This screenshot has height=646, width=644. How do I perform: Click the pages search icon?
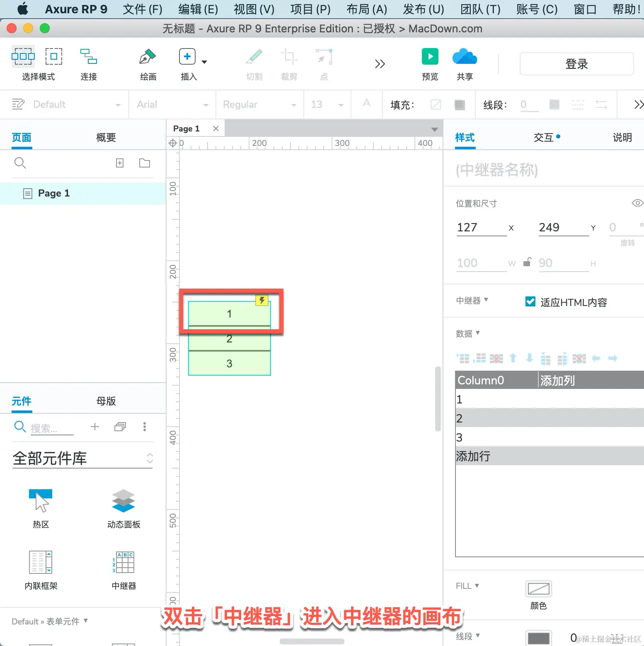[20, 163]
